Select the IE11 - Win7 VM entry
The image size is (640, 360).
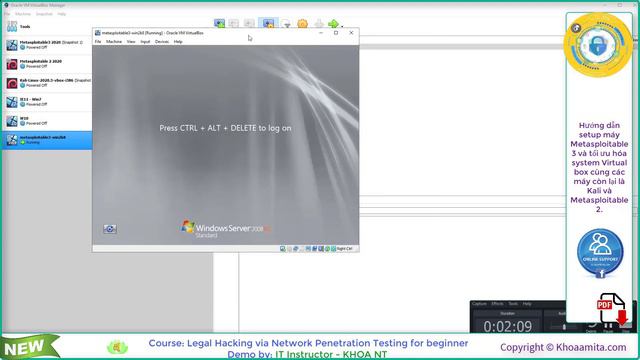(x=47, y=102)
